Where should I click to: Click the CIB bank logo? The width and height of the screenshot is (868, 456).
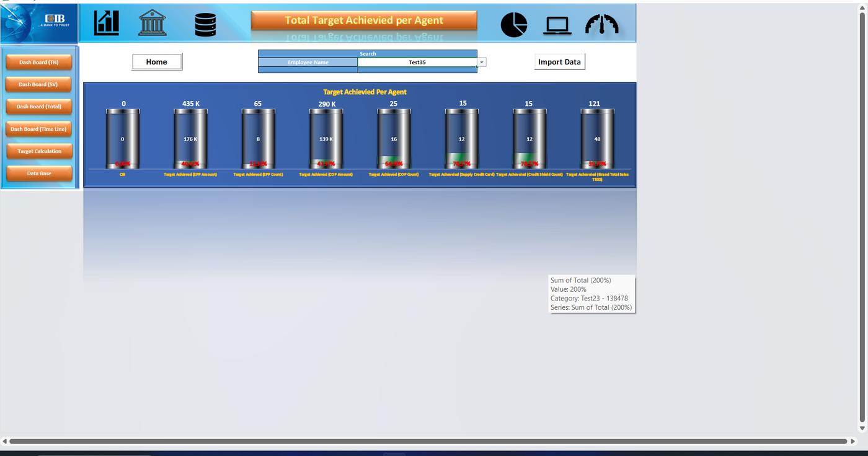[39, 23]
